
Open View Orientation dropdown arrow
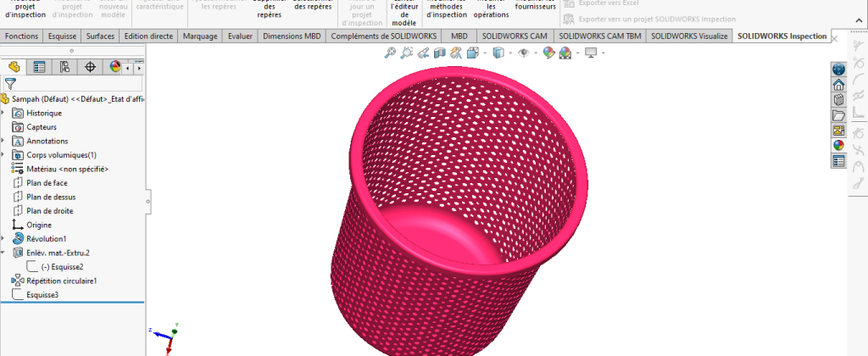485,53
